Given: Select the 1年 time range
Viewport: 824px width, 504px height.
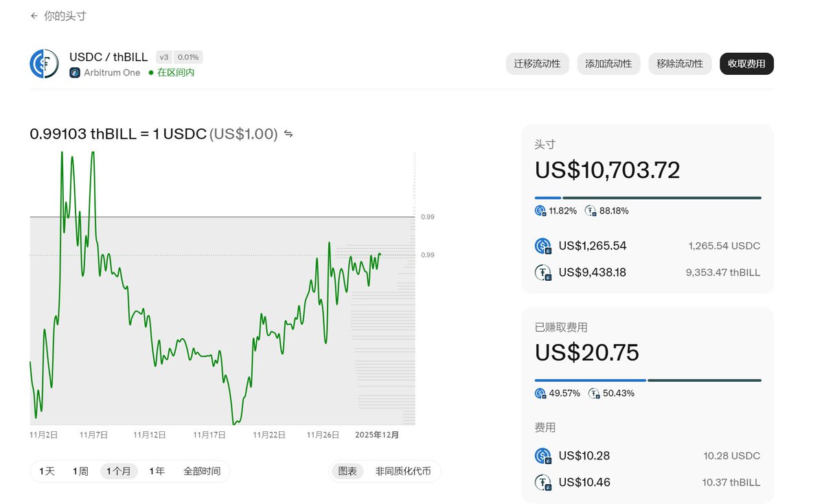Looking at the screenshot, I should pyautogui.click(x=157, y=471).
